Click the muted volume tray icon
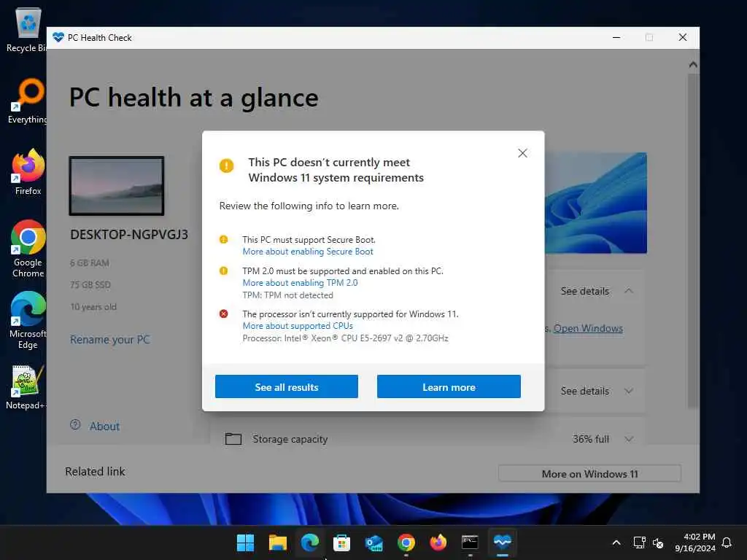Viewport: 747px width, 560px height. [x=658, y=542]
